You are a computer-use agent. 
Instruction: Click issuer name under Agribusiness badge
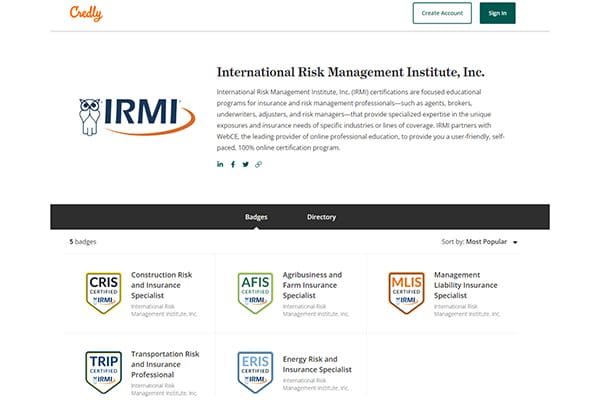tap(315, 310)
